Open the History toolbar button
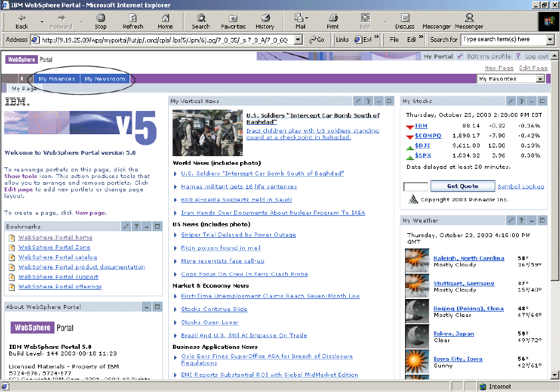This screenshot has height=392, width=560. click(x=264, y=21)
